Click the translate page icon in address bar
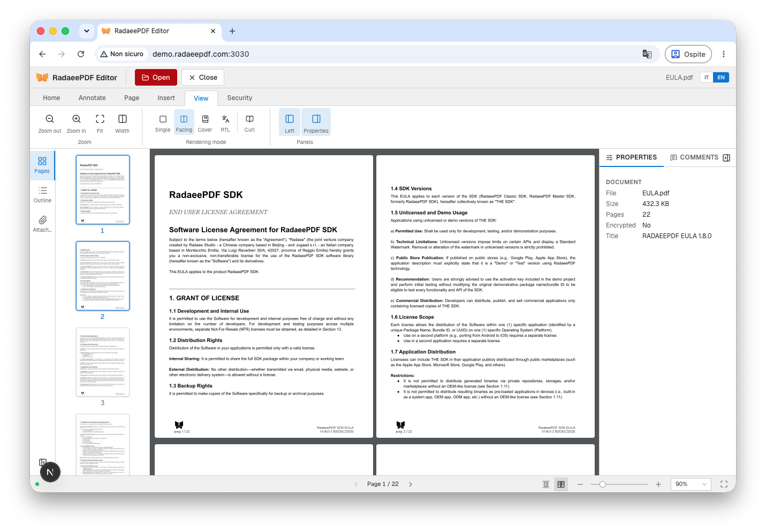Image resolution: width=766 pixels, height=532 pixels. click(x=647, y=54)
